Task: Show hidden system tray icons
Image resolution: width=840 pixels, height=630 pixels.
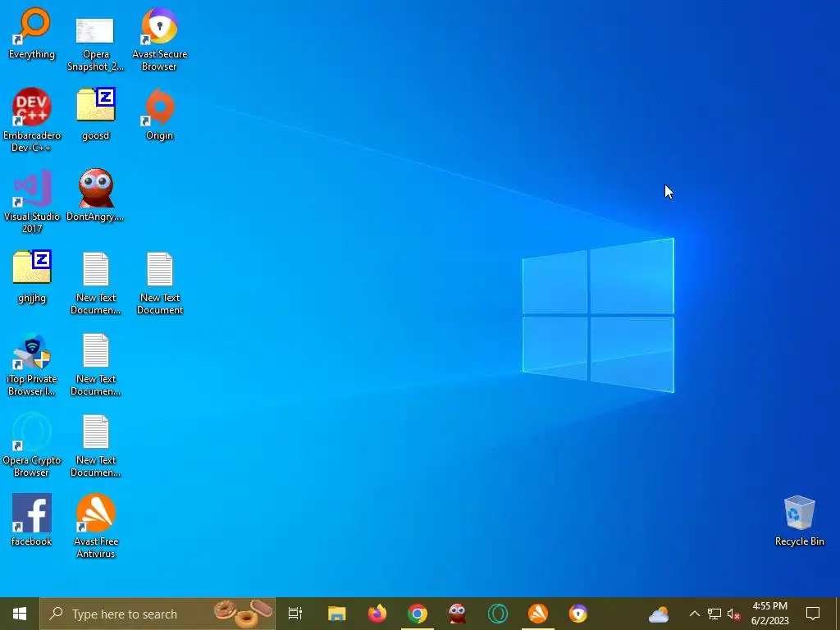Action: [694, 614]
